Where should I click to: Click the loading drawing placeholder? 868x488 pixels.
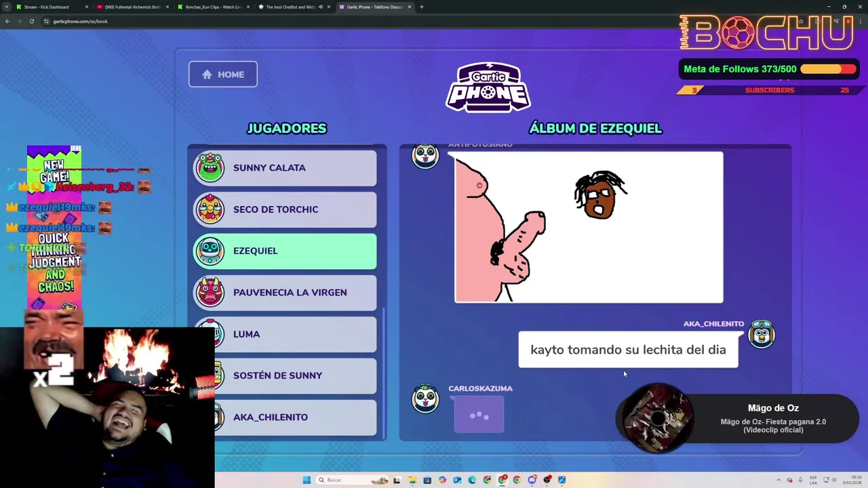pyautogui.click(x=479, y=414)
